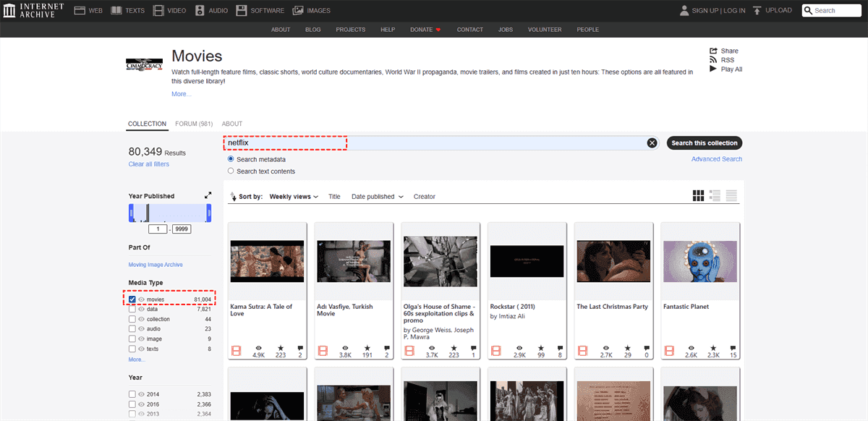Check the audio media type checkbox
Image resolution: width=868 pixels, height=421 pixels.
tap(132, 329)
